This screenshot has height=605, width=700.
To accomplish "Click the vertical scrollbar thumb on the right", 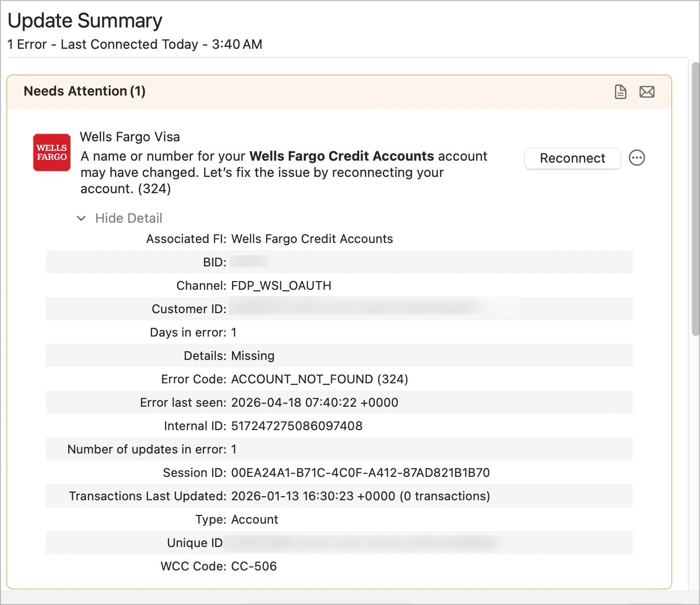I will (695, 198).
